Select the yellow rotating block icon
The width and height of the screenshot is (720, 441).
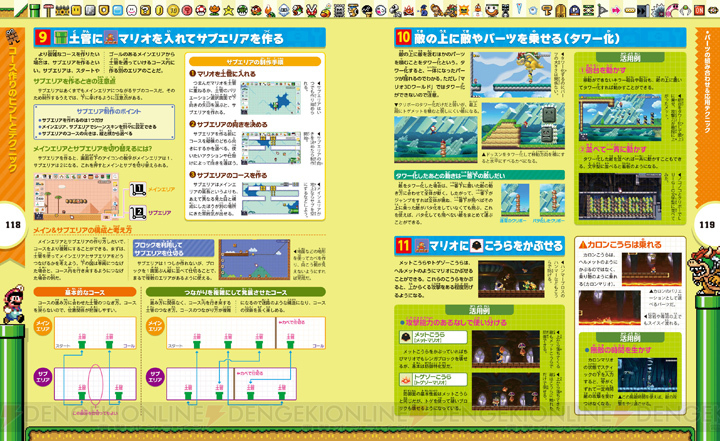tap(76, 10)
